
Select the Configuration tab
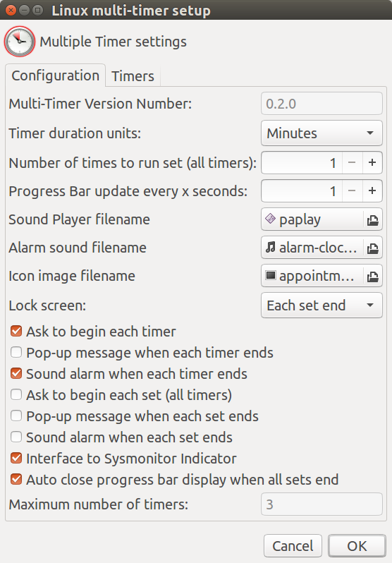click(55, 75)
